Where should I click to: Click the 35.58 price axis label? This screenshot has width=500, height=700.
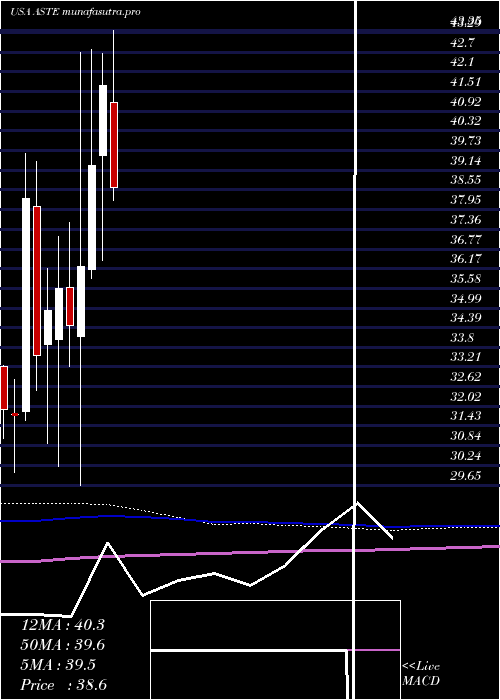coord(466,279)
